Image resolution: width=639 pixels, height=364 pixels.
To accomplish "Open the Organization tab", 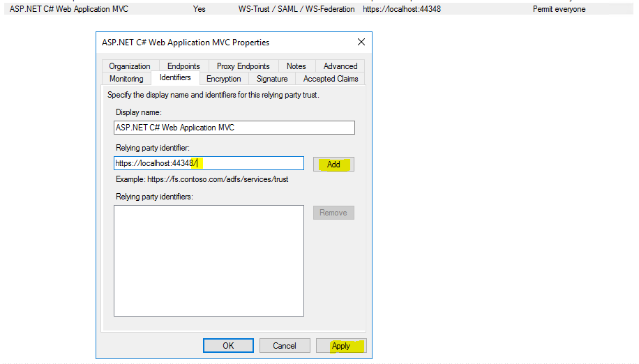I will (130, 66).
